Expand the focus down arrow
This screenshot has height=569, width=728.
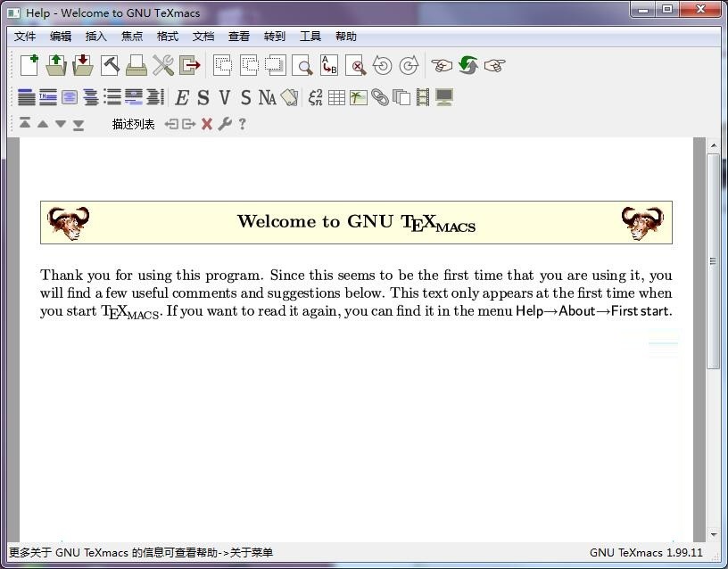click(x=60, y=124)
